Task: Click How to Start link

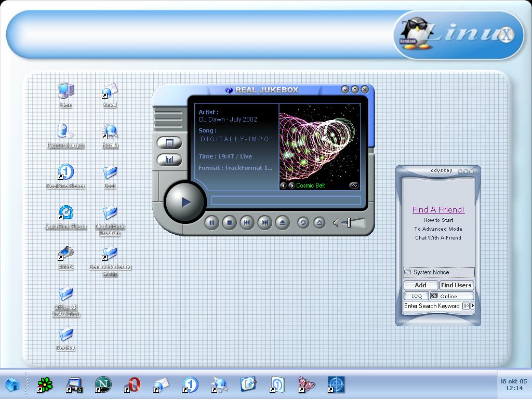Action: click(438, 220)
